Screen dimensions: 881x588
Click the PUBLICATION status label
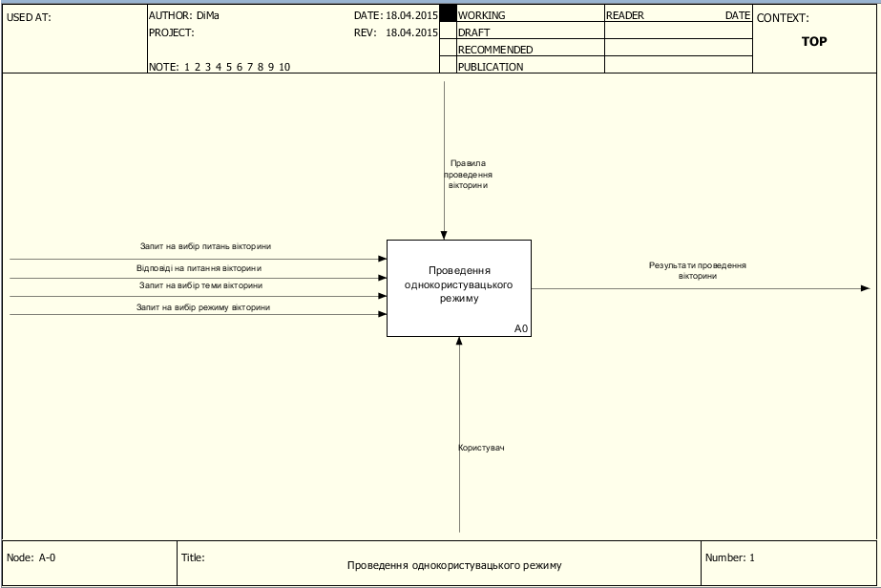[491, 67]
